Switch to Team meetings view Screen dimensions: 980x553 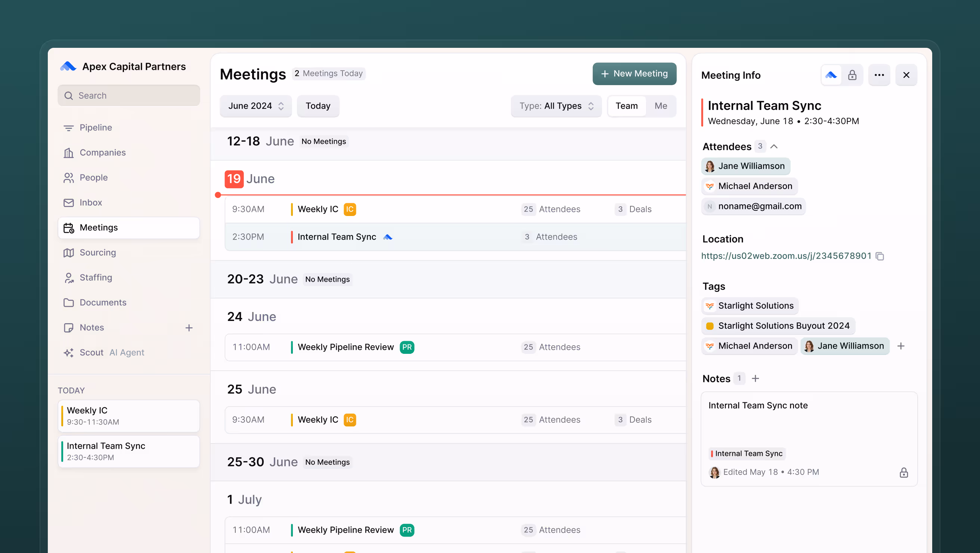626,106
